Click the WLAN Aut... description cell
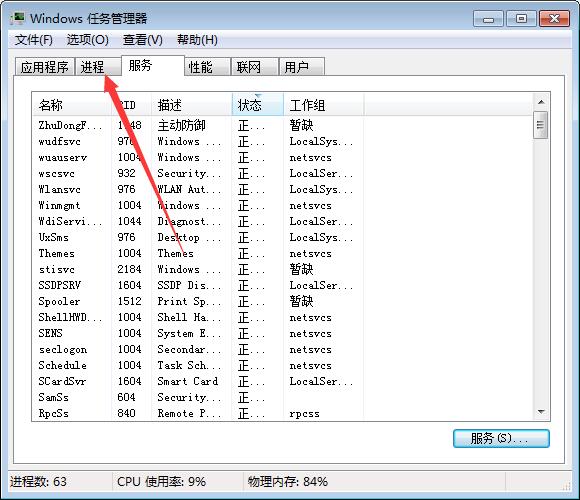This screenshot has width=580, height=500. (189, 189)
